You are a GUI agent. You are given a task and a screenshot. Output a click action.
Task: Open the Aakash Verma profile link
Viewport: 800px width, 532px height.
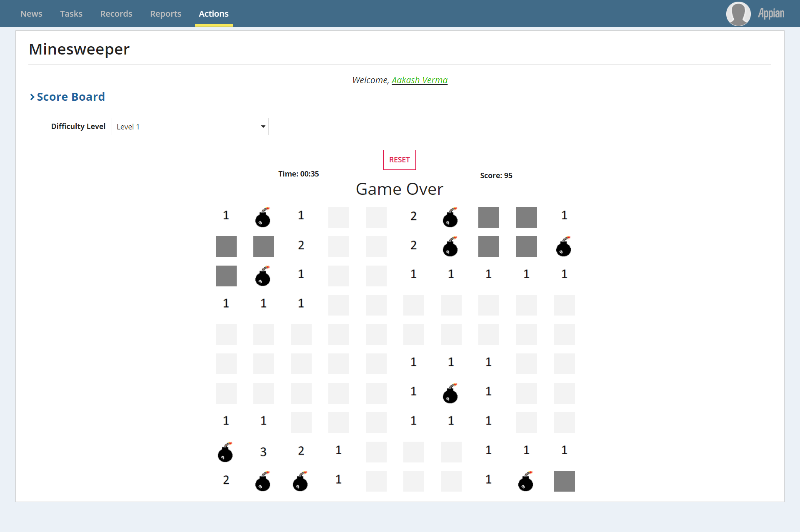point(420,80)
